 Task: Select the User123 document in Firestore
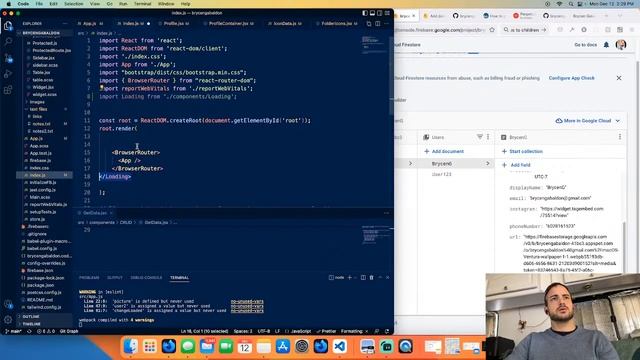442,174
